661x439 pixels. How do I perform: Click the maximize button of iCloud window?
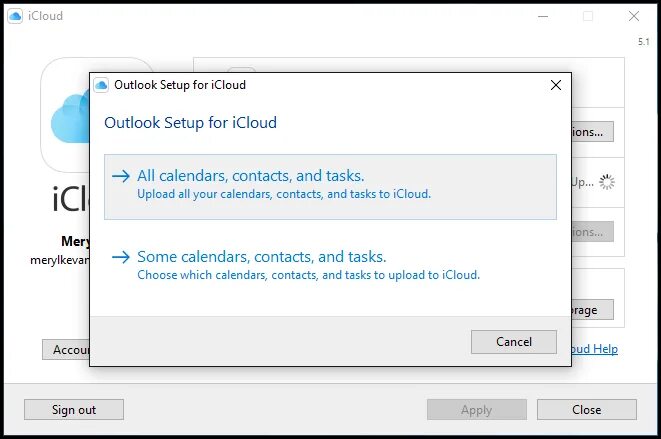(x=588, y=16)
